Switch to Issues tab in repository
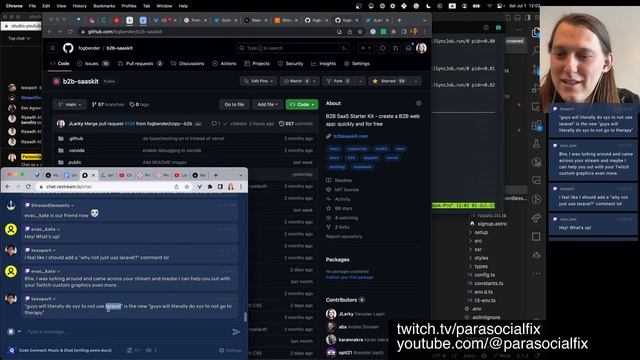 point(93,64)
